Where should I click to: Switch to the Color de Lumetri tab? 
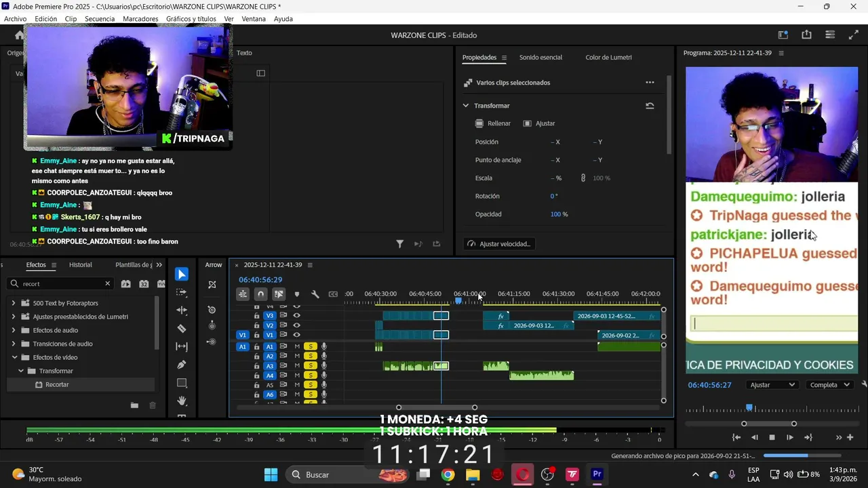click(x=608, y=58)
